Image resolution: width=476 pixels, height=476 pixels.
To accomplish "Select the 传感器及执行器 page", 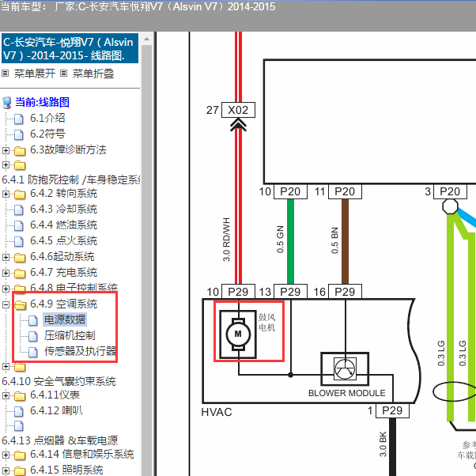I will pos(80,351).
